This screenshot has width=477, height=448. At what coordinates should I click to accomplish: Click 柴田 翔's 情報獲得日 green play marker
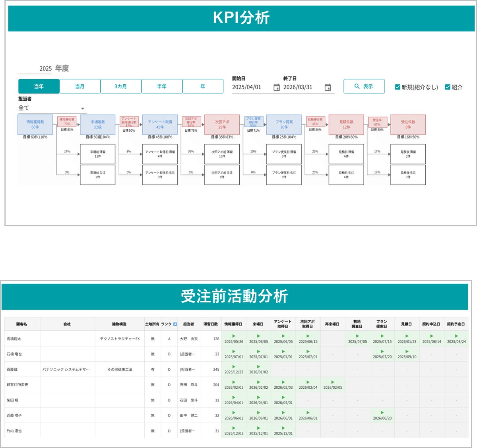234,397
